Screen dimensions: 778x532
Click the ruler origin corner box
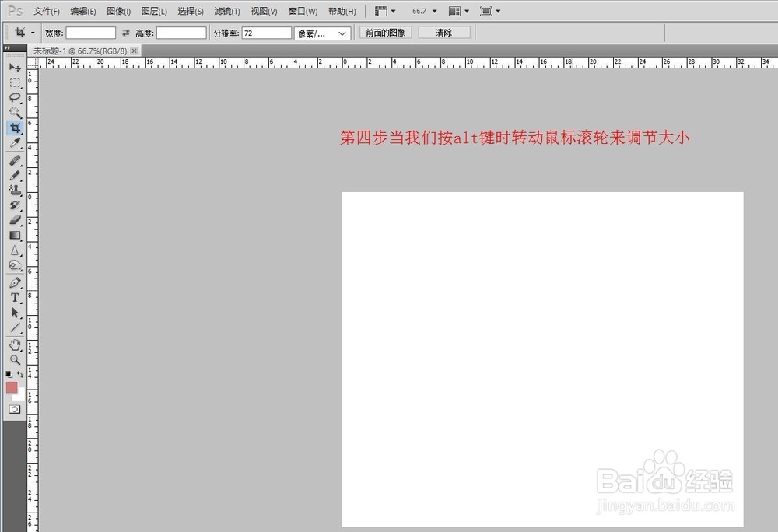(x=33, y=62)
